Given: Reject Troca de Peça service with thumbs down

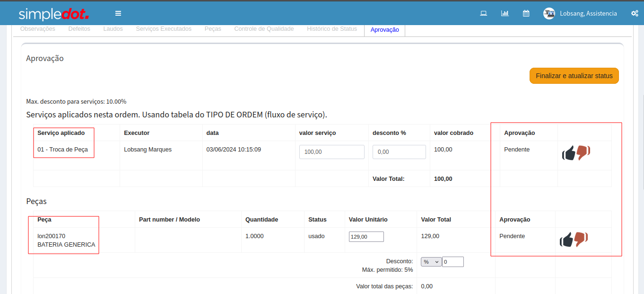Looking at the screenshot, I should (583, 152).
